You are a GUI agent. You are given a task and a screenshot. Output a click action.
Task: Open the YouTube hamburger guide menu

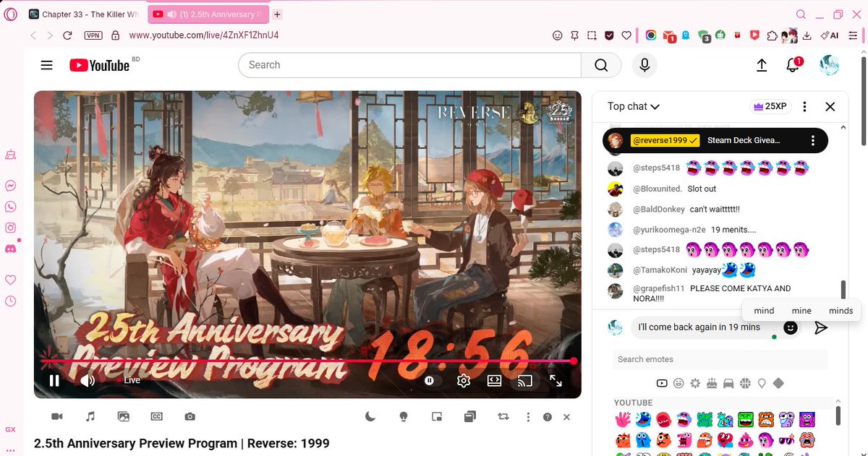pos(47,65)
